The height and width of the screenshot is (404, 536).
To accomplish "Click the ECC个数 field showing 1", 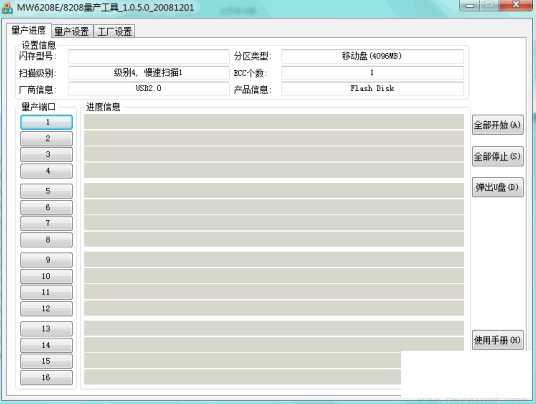I will 372,73.
